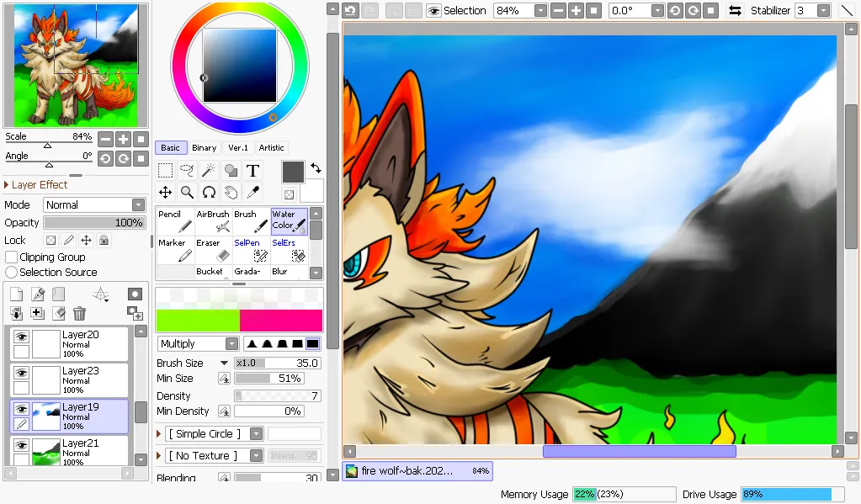The width and height of the screenshot is (861, 504).
Task: Select the Rotate view tool
Action: [x=209, y=192]
